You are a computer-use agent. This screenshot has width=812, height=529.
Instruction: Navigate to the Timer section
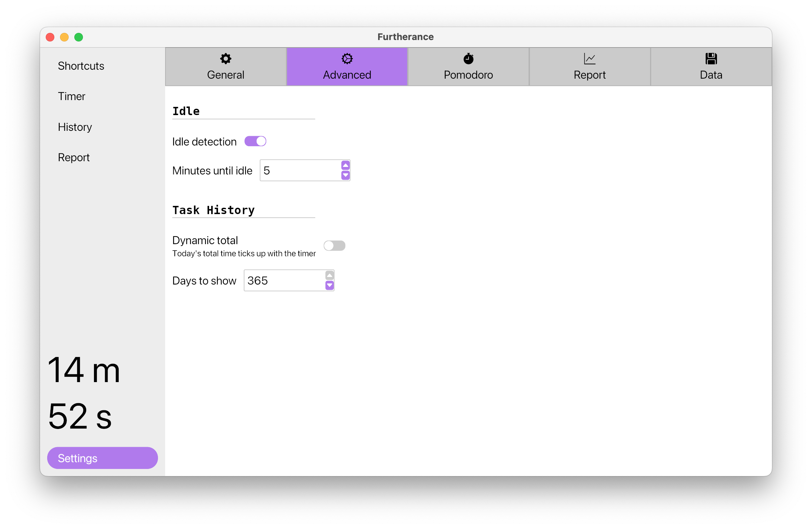coord(70,96)
